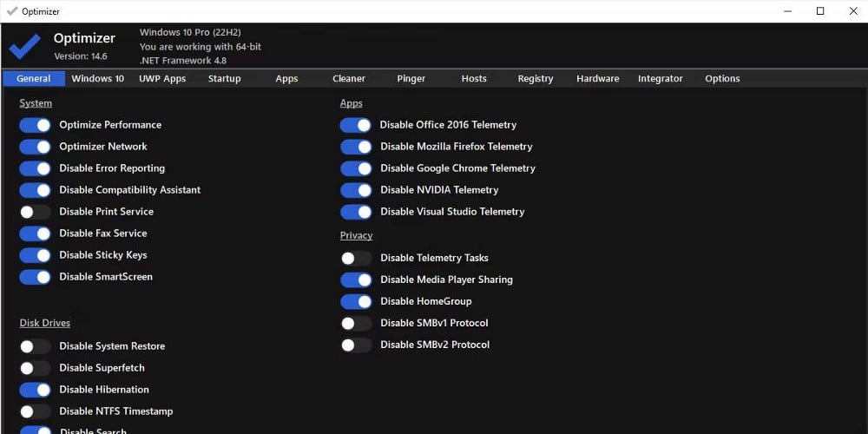
Task: Click the Disk Drives section heading
Action: click(45, 323)
